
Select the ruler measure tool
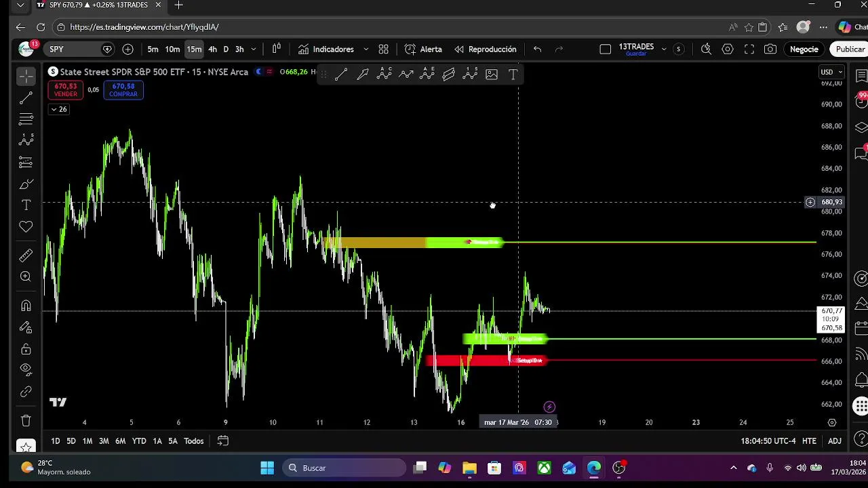point(26,256)
